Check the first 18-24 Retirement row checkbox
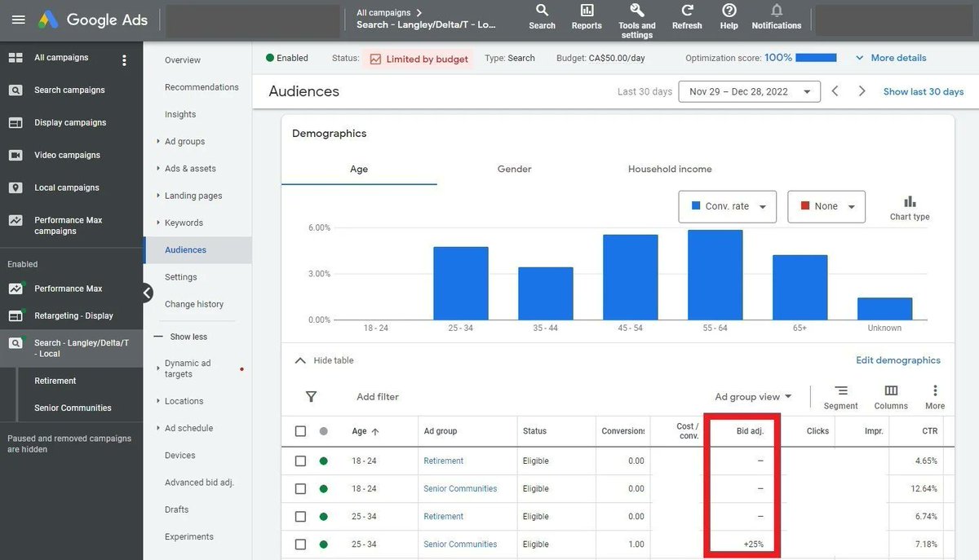The width and height of the screenshot is (979, 560). tap(300, 461)
